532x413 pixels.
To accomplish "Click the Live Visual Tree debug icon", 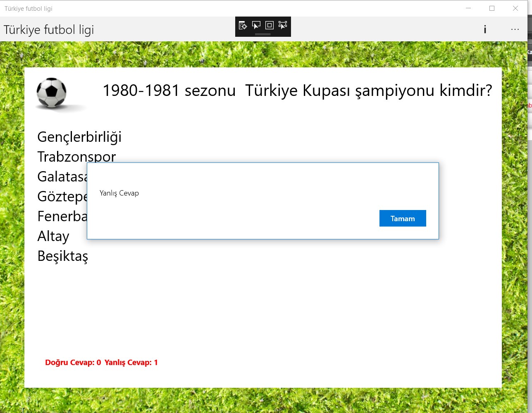I will pos(243,25).
